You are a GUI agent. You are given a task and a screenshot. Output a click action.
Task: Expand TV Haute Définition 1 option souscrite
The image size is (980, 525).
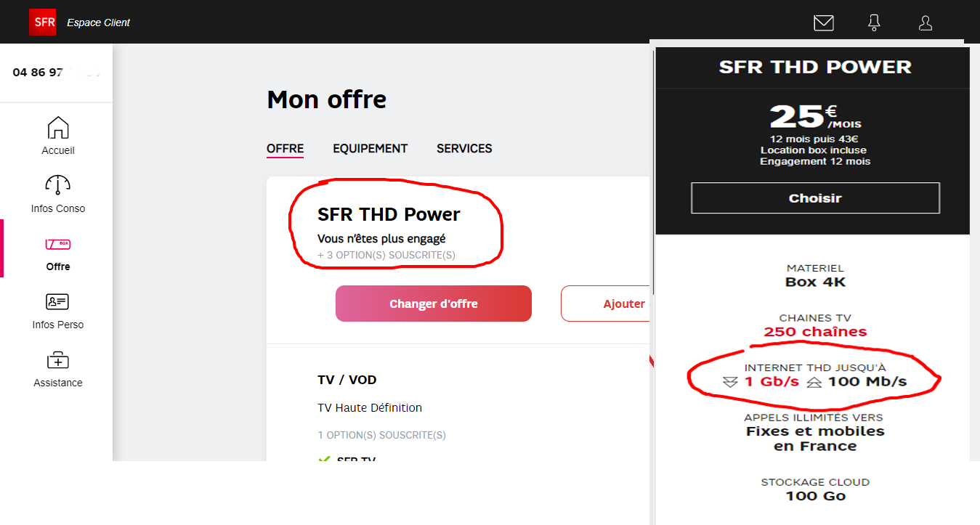(x=381, y=436)
